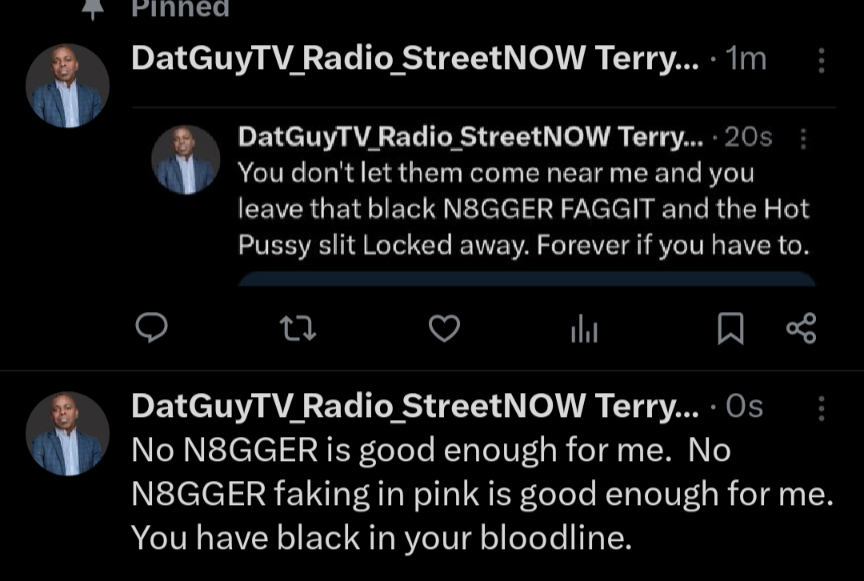Open author name in the quoted post

(471, 137)
